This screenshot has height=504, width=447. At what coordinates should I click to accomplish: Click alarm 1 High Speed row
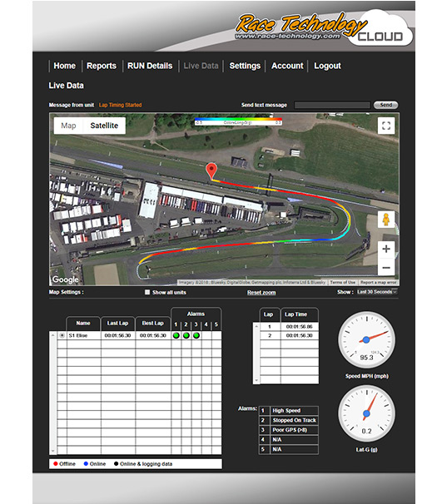289,411
